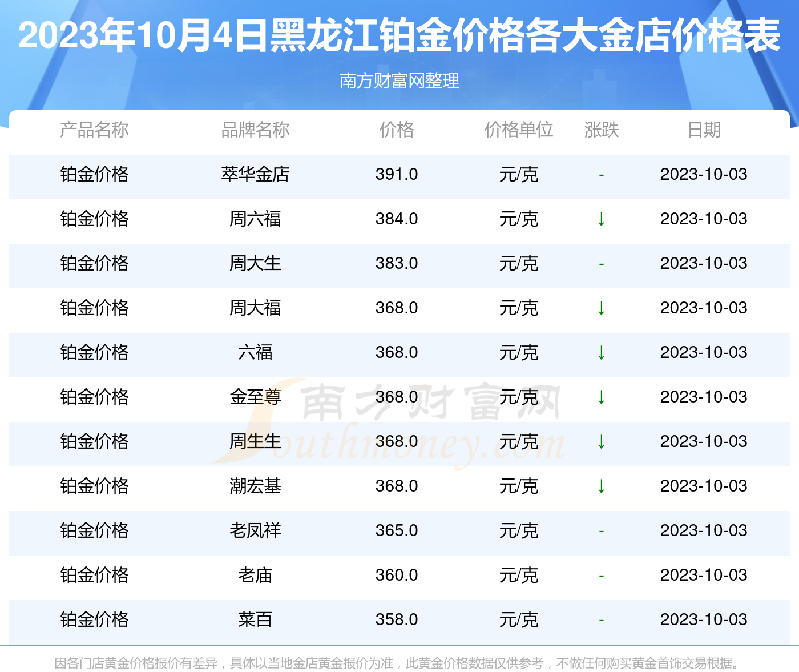Click the disclaimer footer text

point(398,663)
